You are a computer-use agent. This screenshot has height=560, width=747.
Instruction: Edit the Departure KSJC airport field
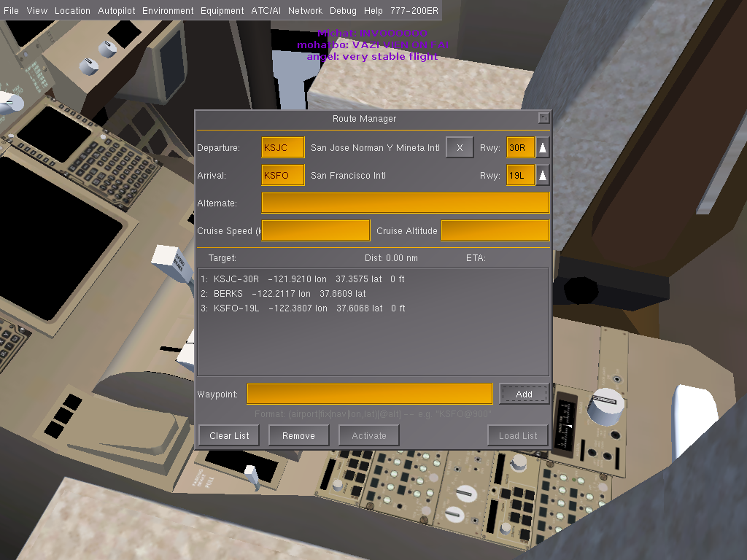tap(282, 147)
